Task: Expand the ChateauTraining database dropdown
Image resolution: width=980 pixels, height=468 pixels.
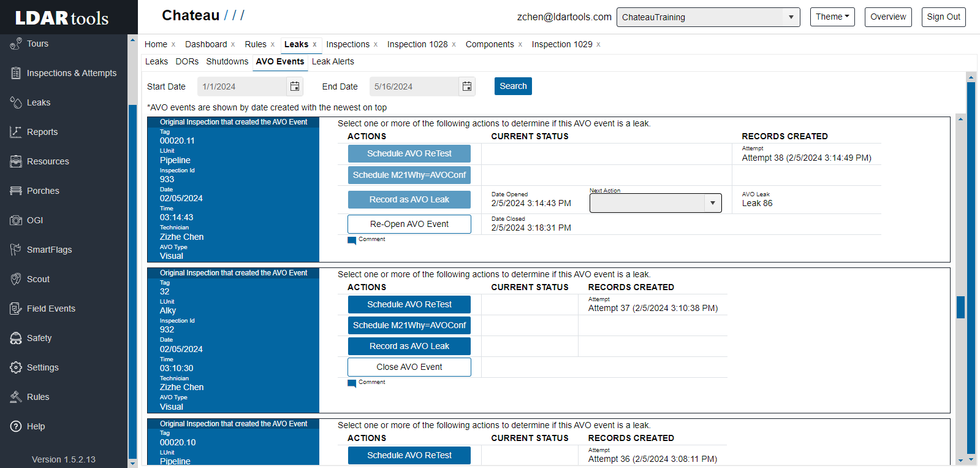Action: point(791,17)
